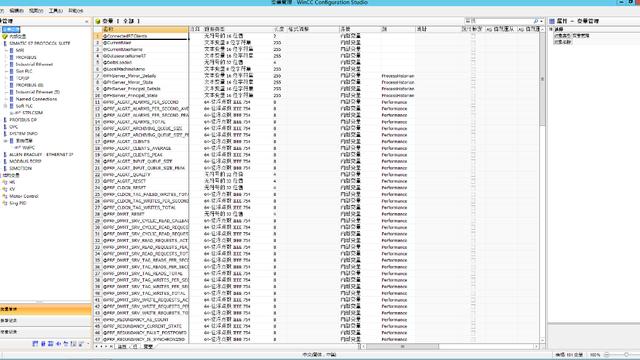The width and height of the screenshot is (640, 360).
Task: Select the @CurrentUser tag row
Action: pyautogui.click(x=144, y=42)
